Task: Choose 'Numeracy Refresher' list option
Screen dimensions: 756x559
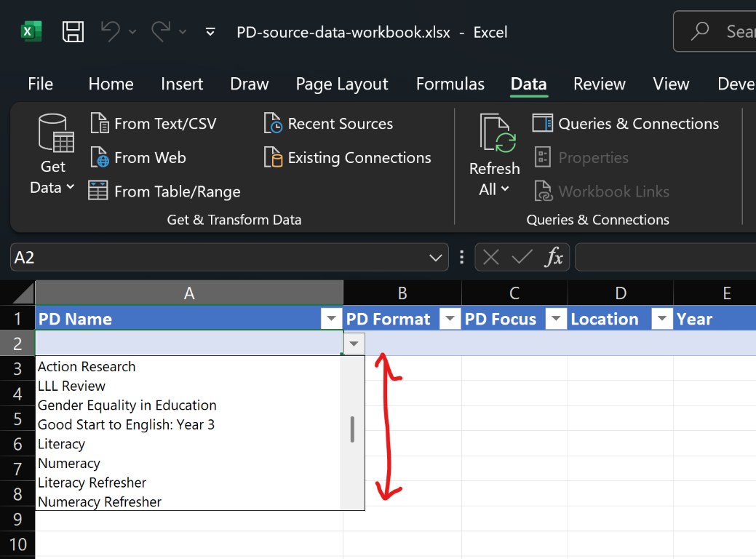Action: click(x=100, y=502)
